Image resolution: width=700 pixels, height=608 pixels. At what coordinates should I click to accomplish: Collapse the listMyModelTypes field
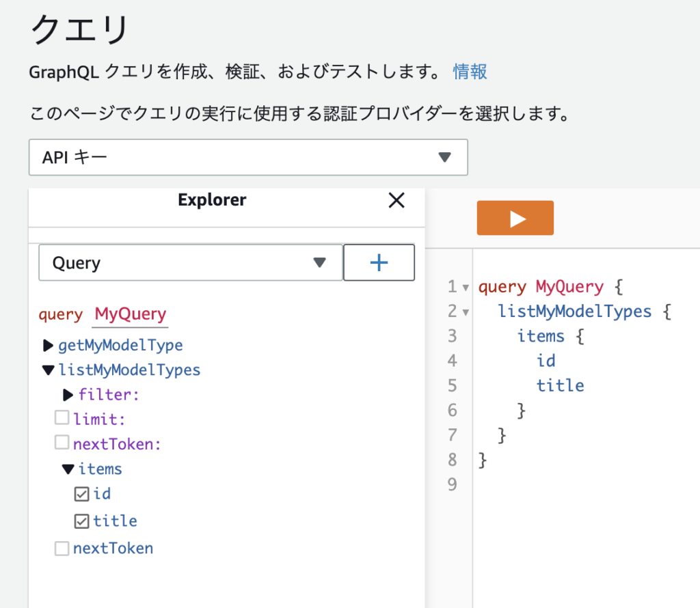(48, 370)
